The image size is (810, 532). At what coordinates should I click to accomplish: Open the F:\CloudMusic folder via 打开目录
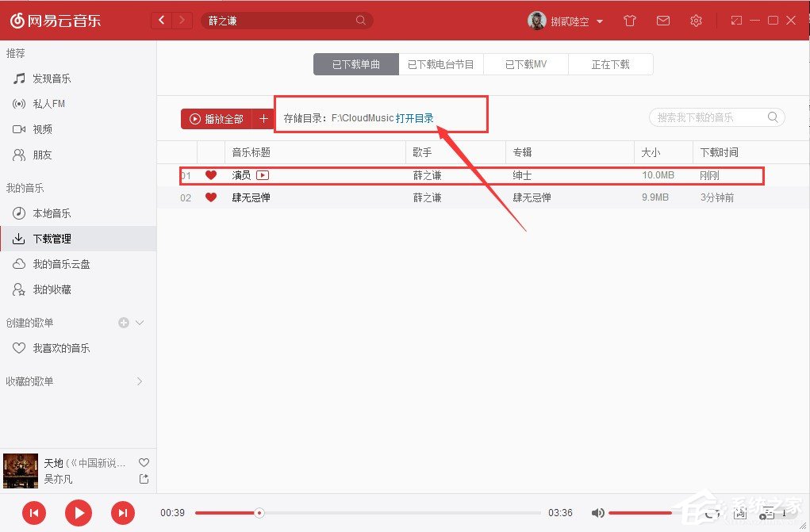click(x=415, y=117)
